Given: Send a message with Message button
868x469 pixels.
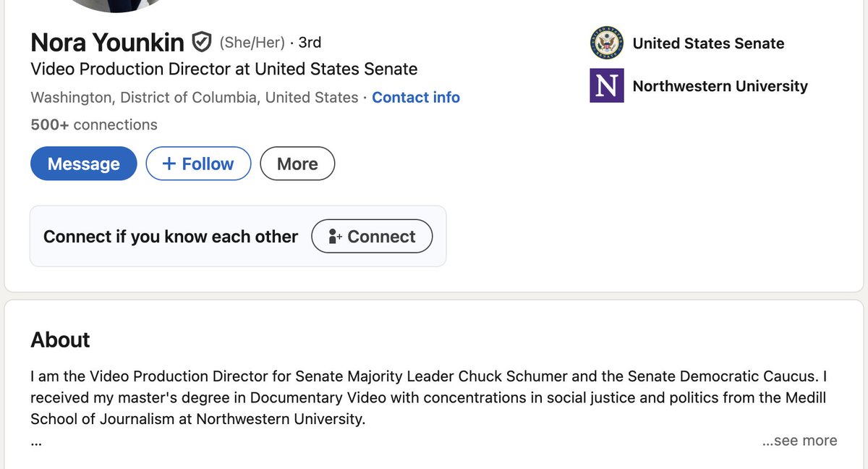Looking at the screenshot, I should click(x=83, y=164).
